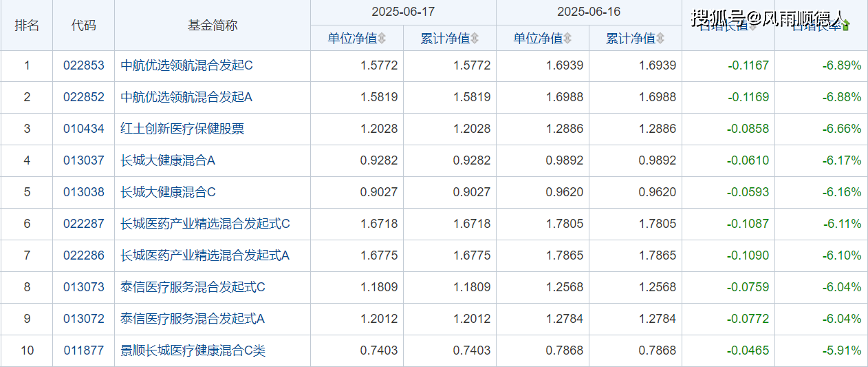The image size is (868, 367).
Task: Open 中航优选领航混合发起A fund page
Action: (x=186, y=98)
